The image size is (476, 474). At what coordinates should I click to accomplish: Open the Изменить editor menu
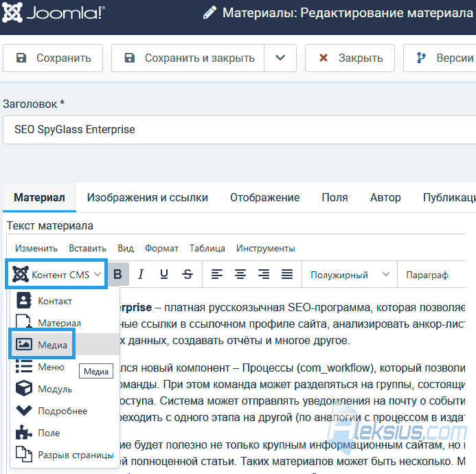click(x=36, y=248)
